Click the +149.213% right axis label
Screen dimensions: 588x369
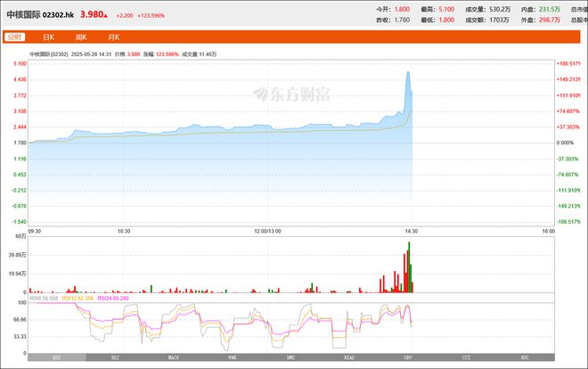pos(568,79)
